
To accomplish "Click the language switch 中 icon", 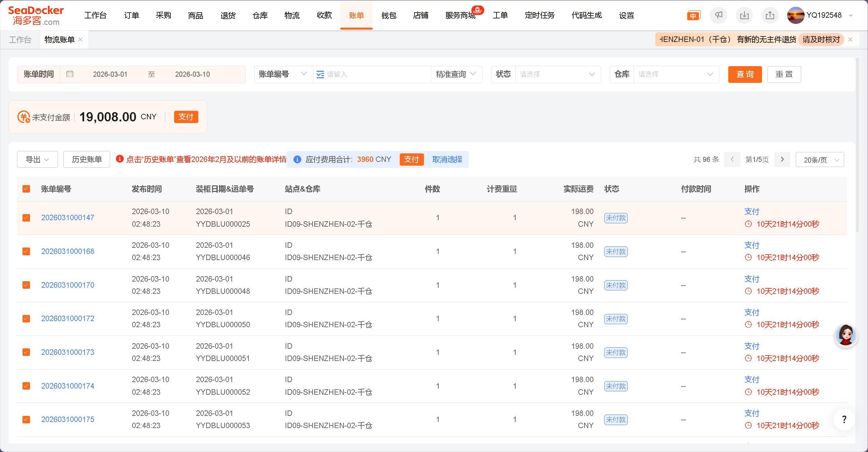I will (693, 16).
